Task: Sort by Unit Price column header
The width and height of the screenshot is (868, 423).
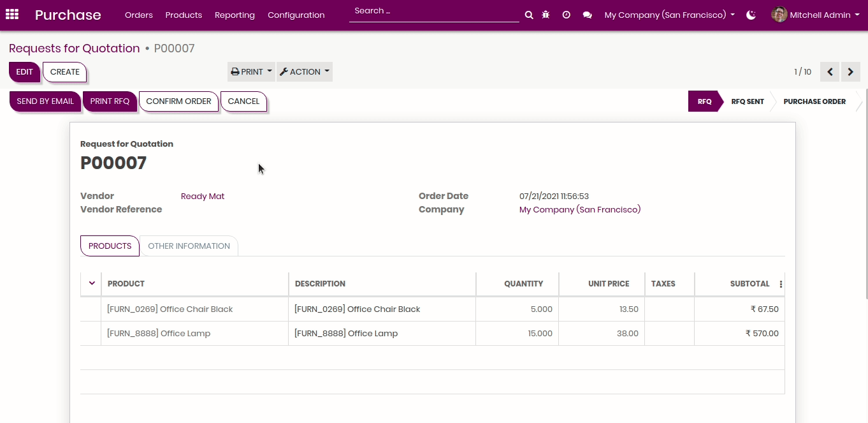Action: 601,284
